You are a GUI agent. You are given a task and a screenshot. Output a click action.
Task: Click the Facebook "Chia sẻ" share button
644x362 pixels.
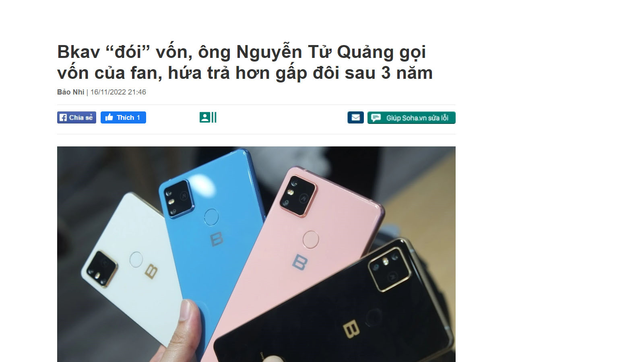pyautogui.click(x=76, y=117)
